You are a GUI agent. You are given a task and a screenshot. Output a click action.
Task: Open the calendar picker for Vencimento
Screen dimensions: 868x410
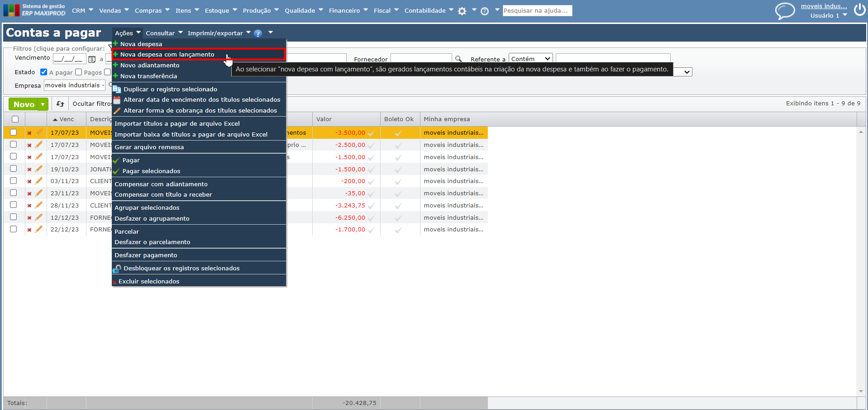(92, 59)
